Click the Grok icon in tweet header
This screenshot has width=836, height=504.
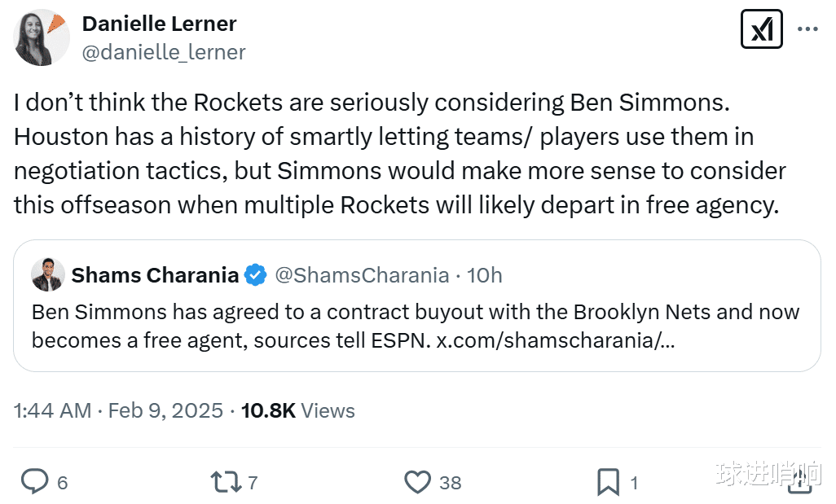pos(761,30)
